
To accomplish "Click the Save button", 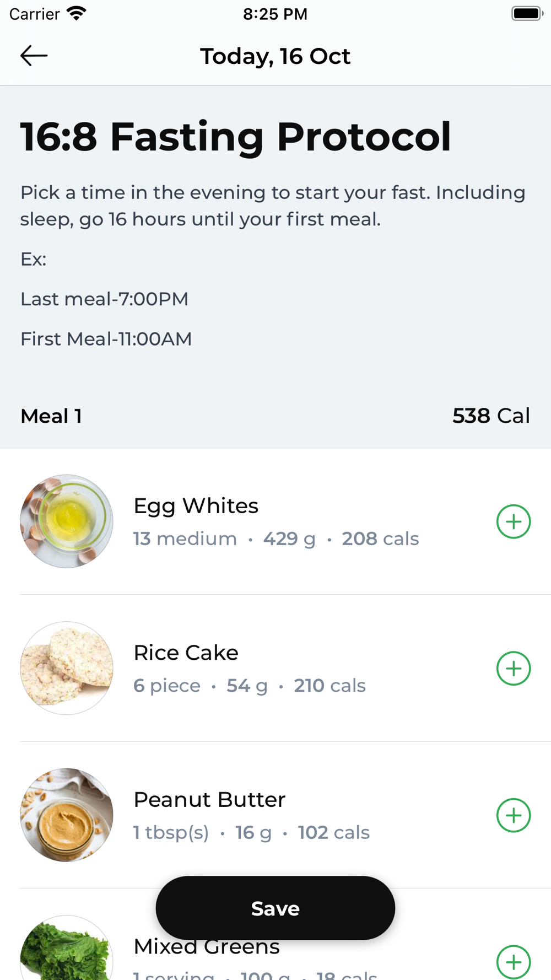I will [x=275, y=908].
